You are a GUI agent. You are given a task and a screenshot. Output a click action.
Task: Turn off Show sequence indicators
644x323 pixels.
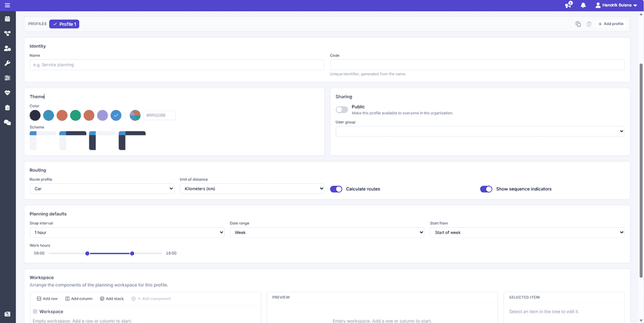[486, 189]
